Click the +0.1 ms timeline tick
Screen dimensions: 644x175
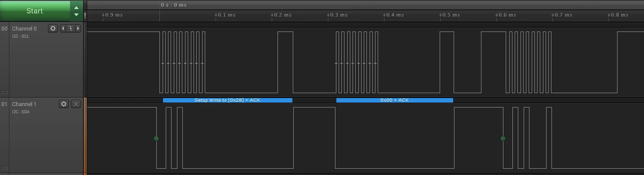pyautogui.click(x=225, y=15)
